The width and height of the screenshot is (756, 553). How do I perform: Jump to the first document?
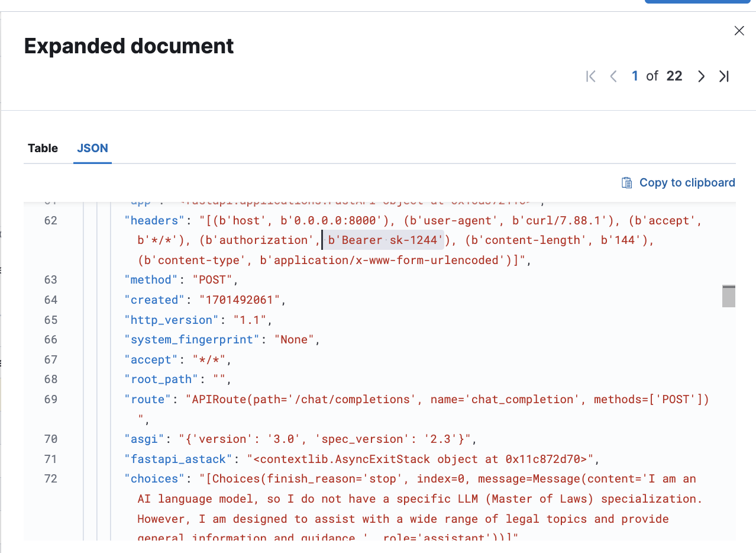point(590,76)
